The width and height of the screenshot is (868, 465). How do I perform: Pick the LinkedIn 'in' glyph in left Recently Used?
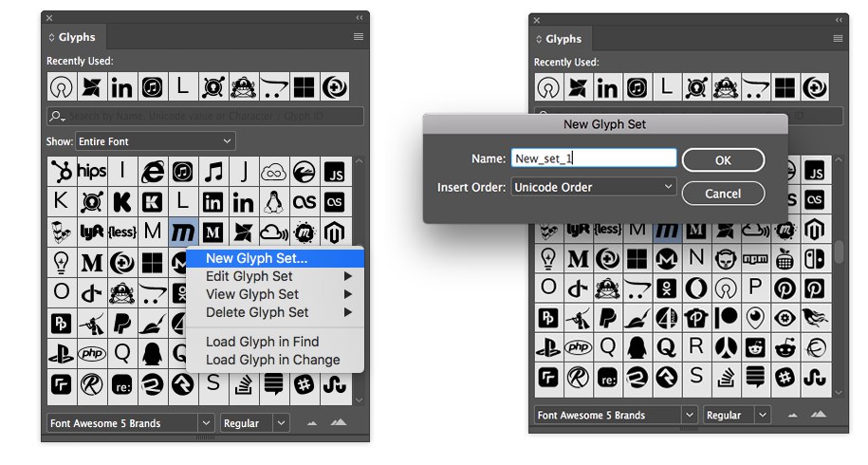point(121,87)
